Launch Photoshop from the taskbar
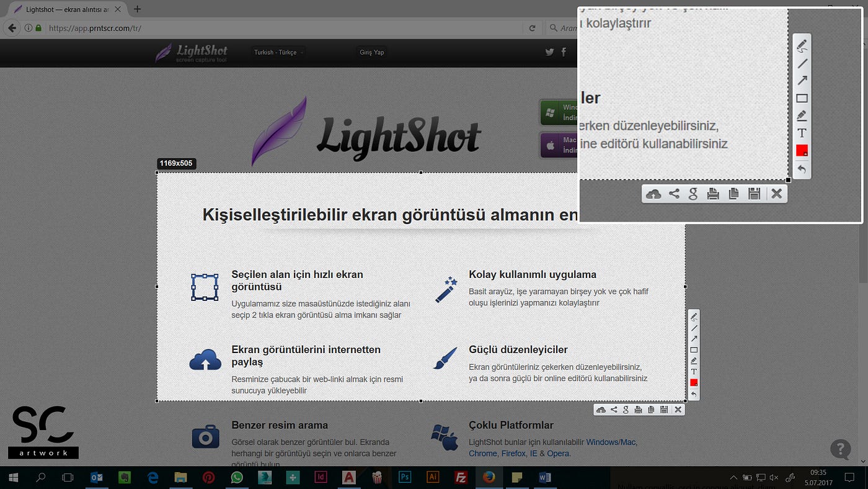The height and width of the screenshot is (489, 868). click(404, 478)
